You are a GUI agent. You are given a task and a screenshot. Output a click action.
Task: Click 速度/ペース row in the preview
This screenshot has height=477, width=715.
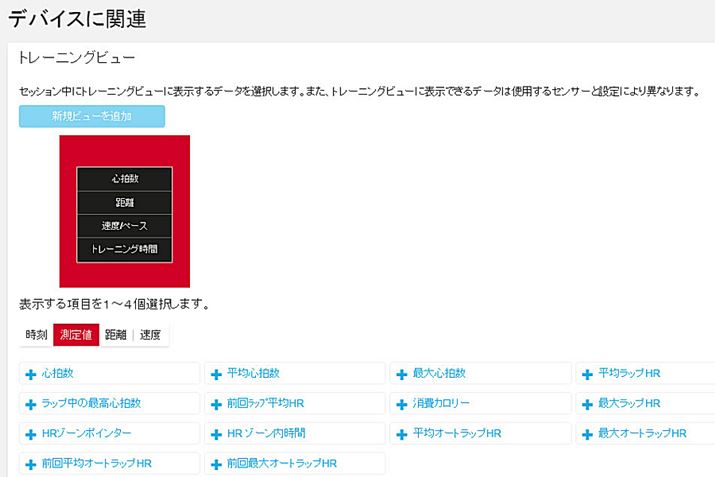124,225
